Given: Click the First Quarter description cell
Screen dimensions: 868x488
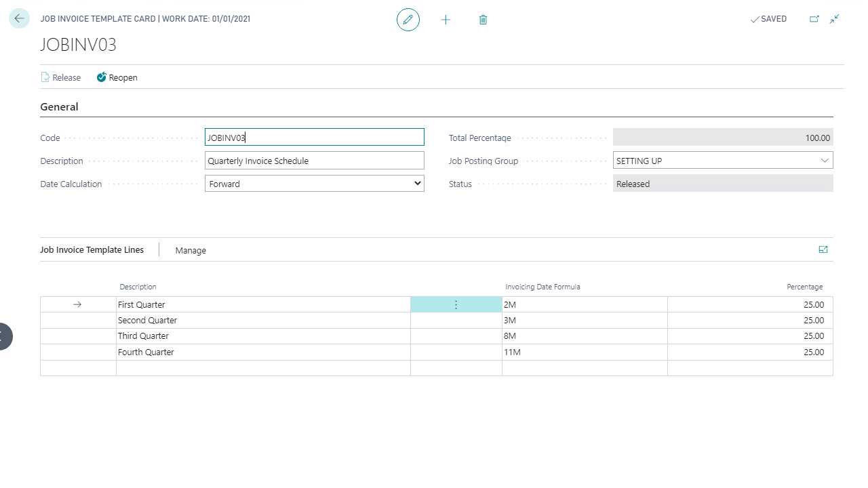Looking at the screenshot, I should (x=263, y=305).
